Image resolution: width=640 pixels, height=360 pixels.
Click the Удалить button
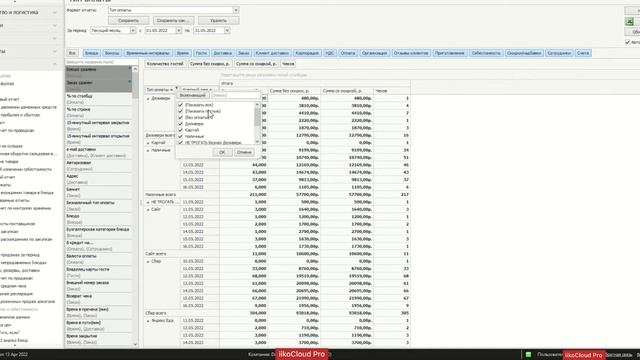point(218,20)
